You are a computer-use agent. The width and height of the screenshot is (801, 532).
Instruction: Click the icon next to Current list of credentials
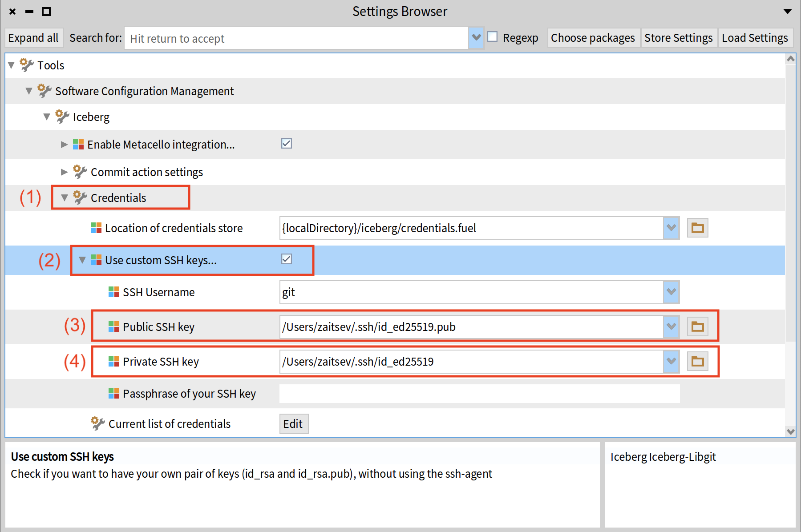tap(98, 423)
